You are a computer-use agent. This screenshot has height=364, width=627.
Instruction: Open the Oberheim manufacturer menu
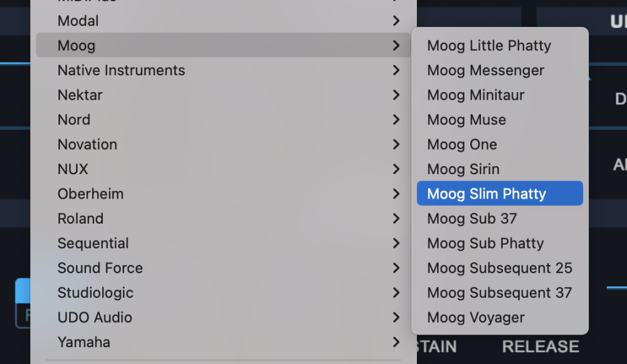[x=90, y=194]
